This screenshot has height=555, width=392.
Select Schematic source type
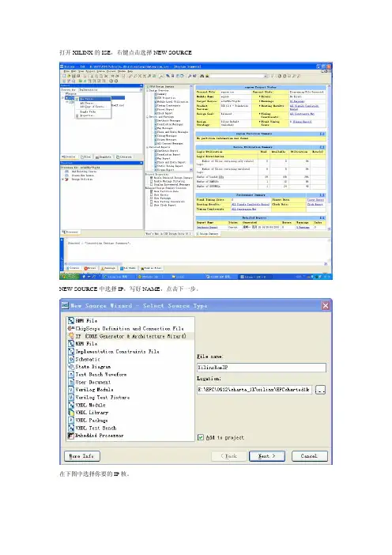pos(85,359)
